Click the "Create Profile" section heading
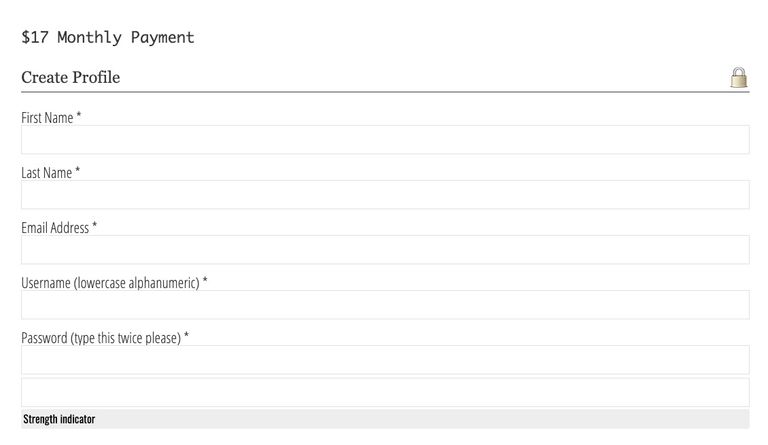Viewport: 768px width, 445px height. click(70, 78)
